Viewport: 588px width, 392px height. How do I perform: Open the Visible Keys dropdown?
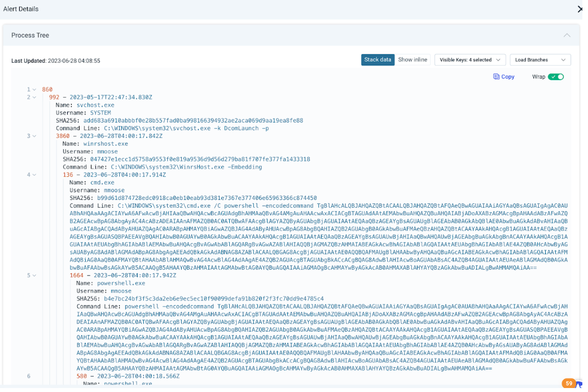point(470,60)
